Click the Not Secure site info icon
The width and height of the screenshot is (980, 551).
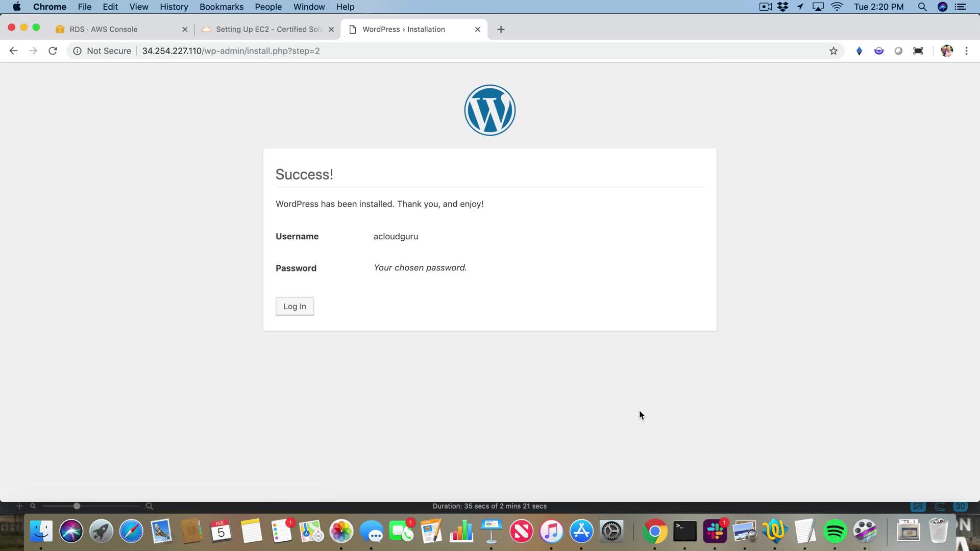coord(77,51)
